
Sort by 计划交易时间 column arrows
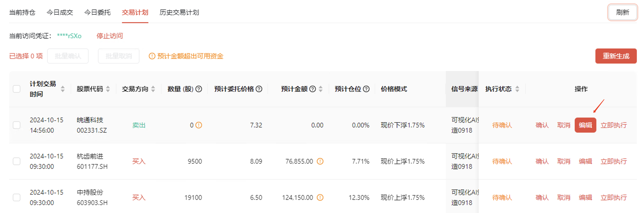(63, 89)
